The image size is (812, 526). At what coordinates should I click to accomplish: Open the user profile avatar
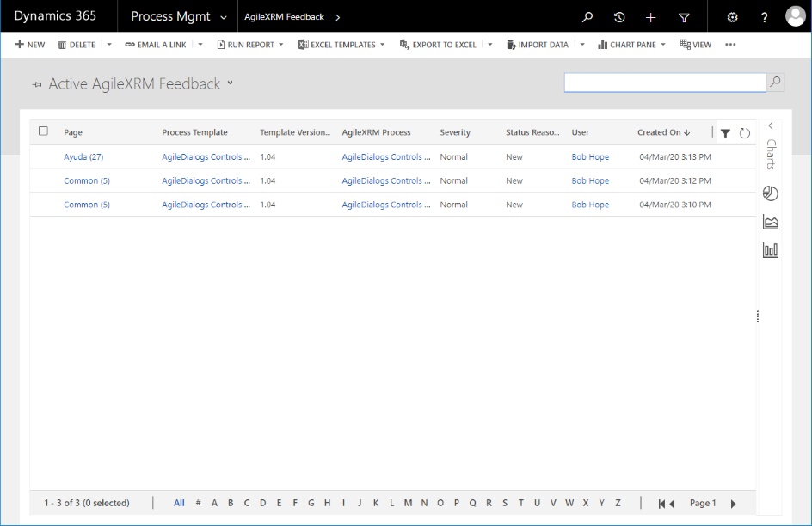pos(796,16)
